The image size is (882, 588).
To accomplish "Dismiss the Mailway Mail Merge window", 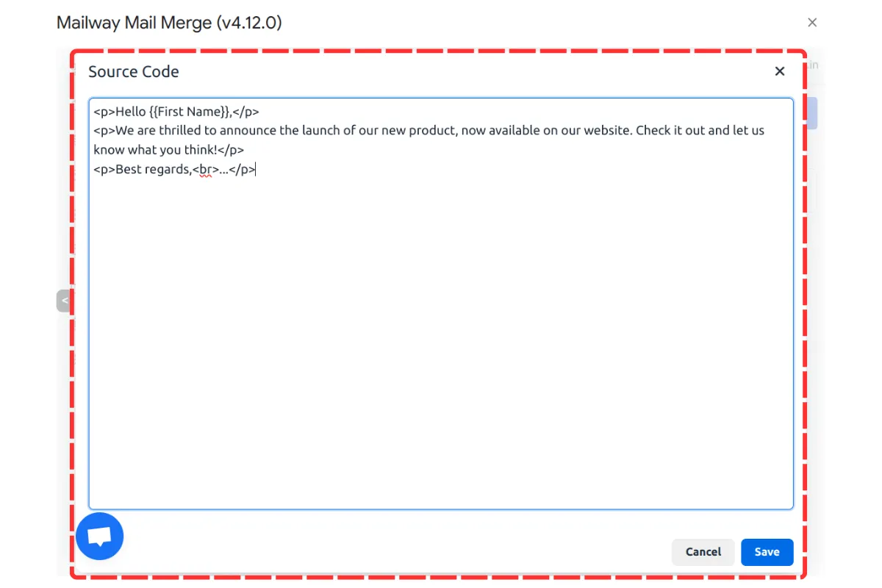I will click(x=812, y=22).
